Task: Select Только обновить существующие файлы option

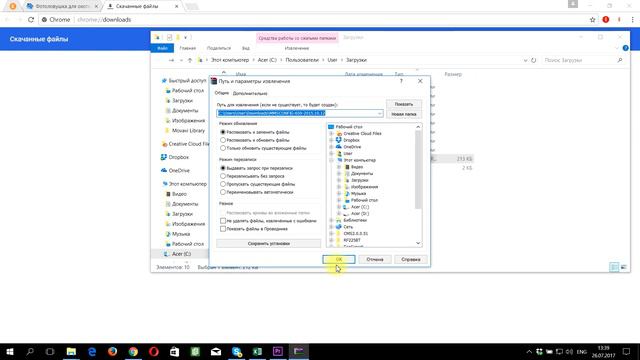Action: (263, 148)
